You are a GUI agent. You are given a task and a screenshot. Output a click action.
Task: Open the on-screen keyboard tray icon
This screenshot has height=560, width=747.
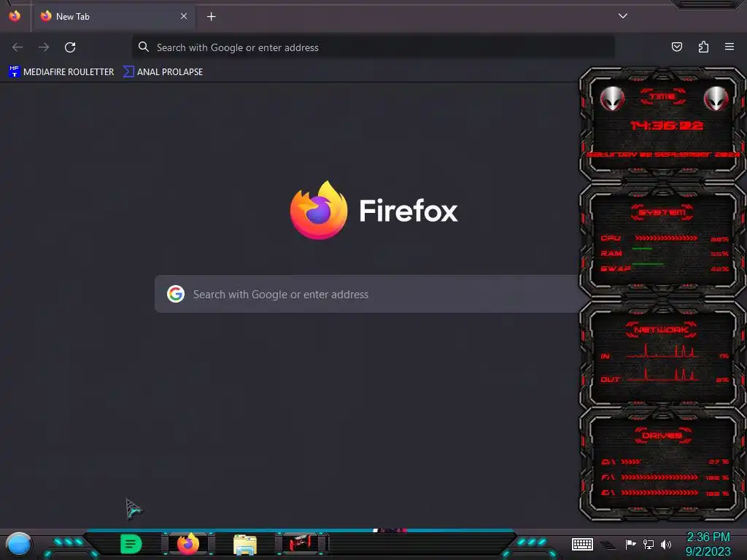tap(582, 544)
